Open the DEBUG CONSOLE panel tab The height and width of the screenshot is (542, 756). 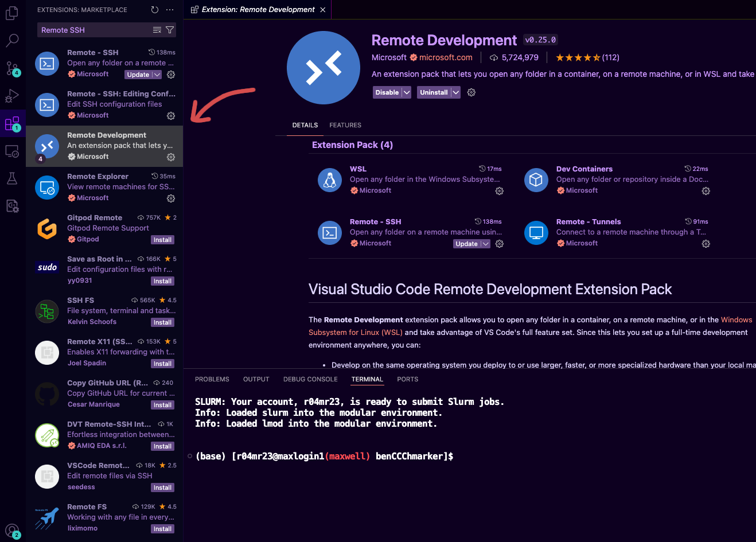pos(310,379)
